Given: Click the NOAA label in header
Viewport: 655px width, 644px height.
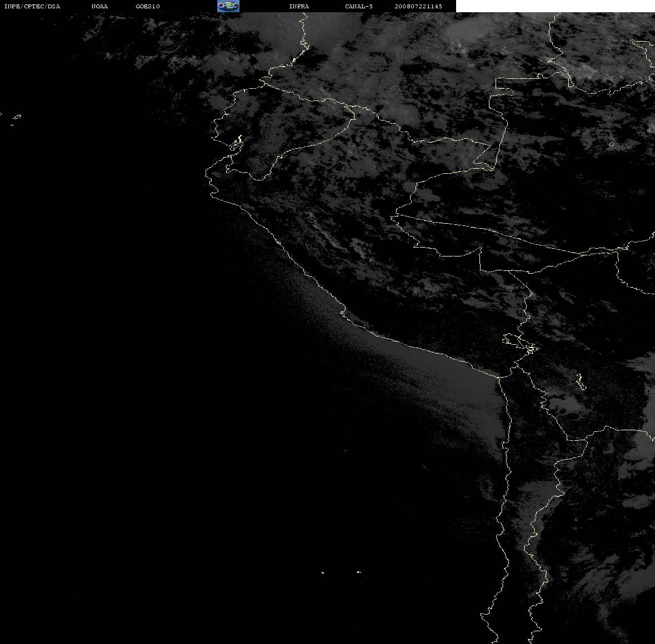Looking at the screenshot, I should coord(99,6).
